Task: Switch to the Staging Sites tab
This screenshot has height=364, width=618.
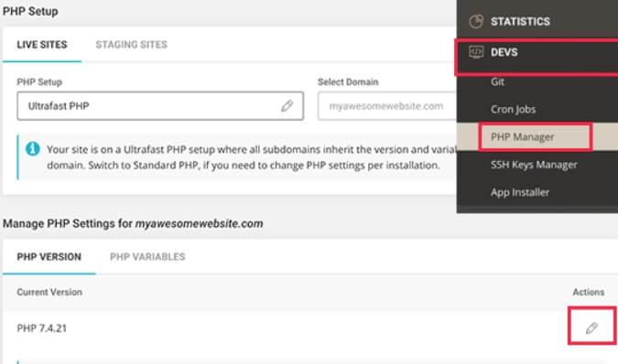Action: coord(131,45)
